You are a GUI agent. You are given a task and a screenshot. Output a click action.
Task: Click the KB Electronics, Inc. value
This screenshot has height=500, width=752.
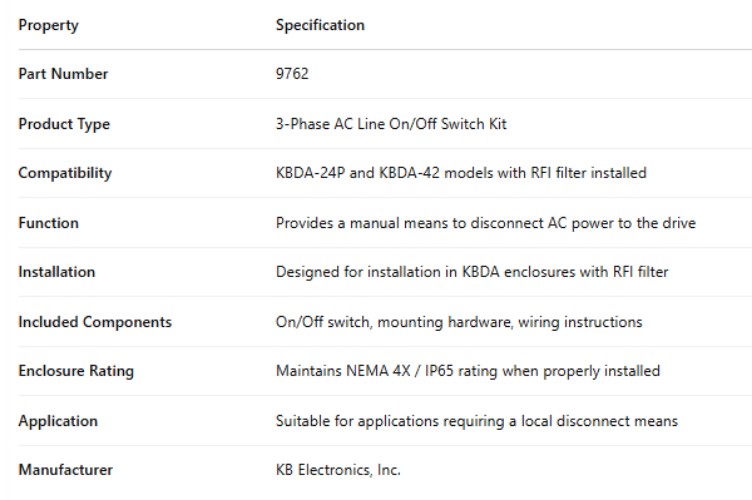pos(338,470)
